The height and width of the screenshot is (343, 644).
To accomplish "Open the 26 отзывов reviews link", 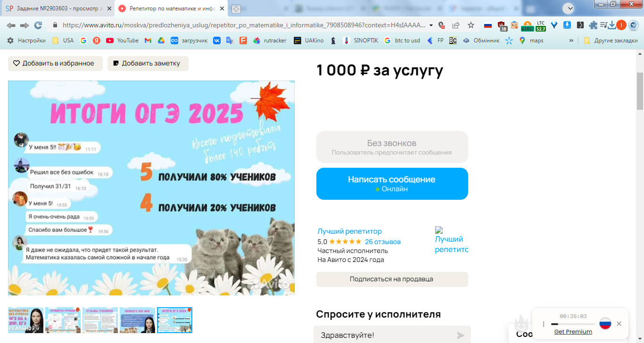I will pos(383,242).
